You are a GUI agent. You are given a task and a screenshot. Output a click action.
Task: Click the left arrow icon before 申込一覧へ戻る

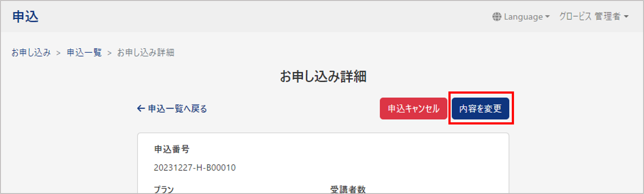(141, 108)
